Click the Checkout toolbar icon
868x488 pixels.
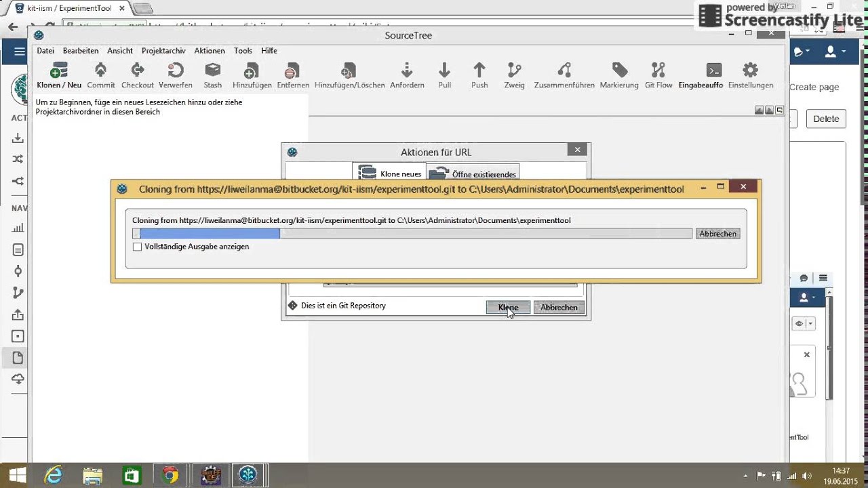pyautogui.click(x=138, y=75)
